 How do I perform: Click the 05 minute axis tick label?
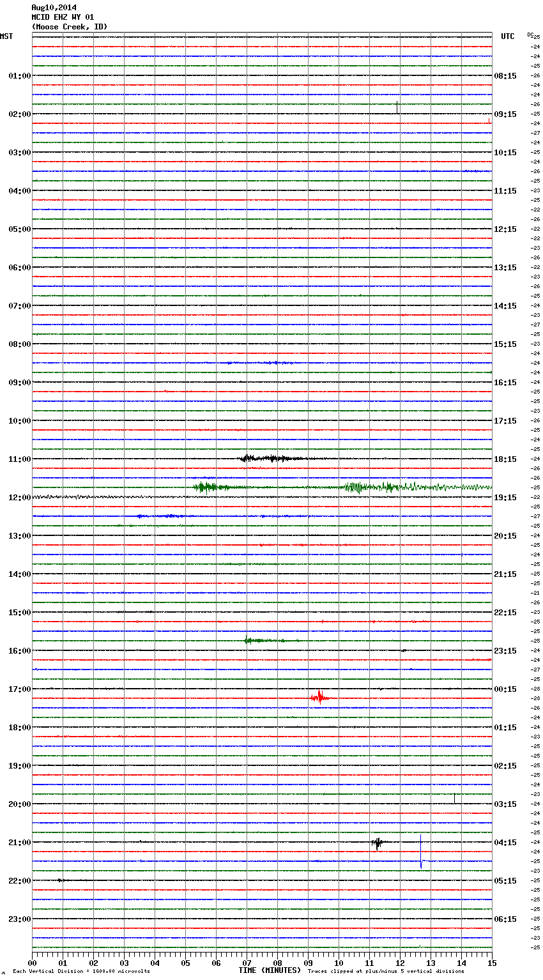pos(186,963)
